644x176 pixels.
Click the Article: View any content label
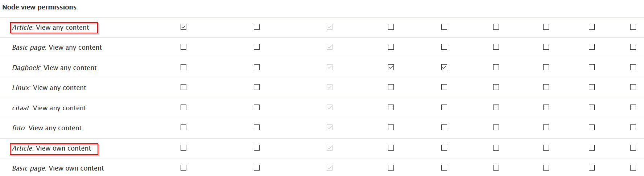click(51, 28)
